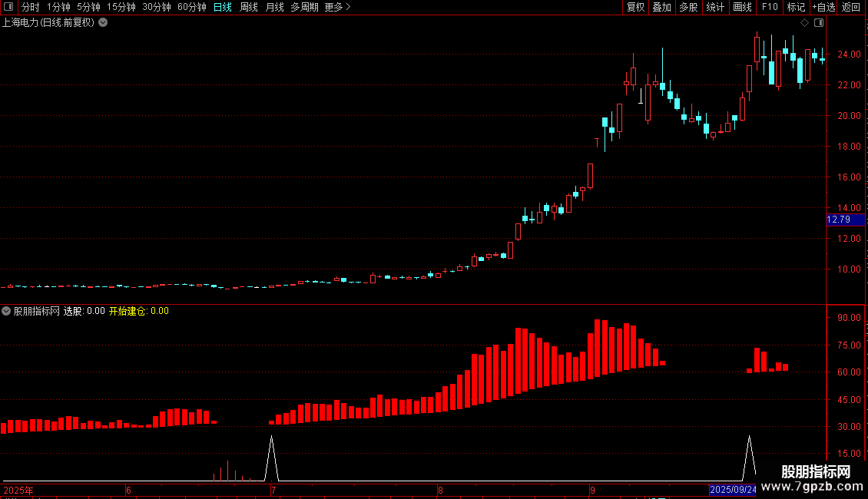Viewport: 868px width, 499px height.
Task: Select the 30分钟 timeframe
Action: coord(156,7)
